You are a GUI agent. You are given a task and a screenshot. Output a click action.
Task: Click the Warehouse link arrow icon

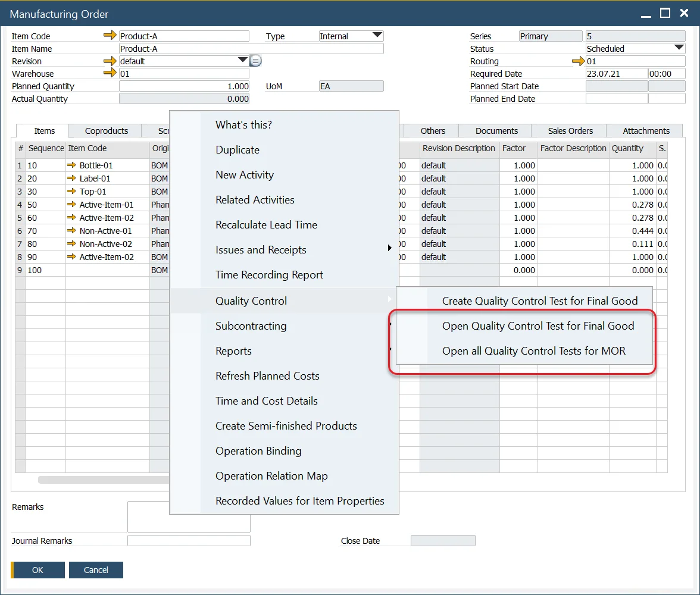tap(110, 74)
